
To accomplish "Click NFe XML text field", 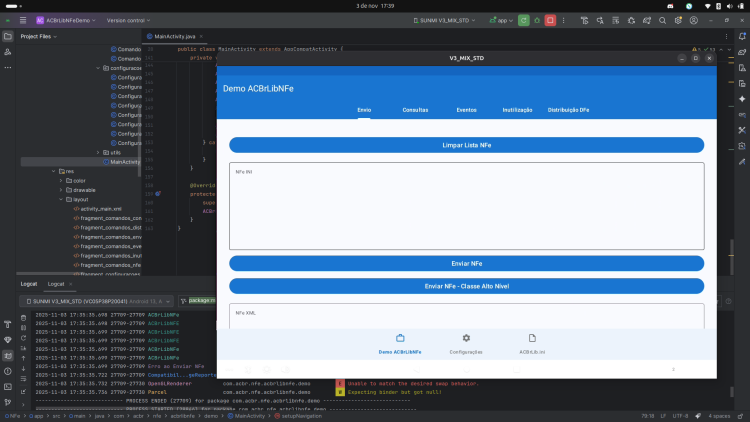I will [x=466, y=316].
